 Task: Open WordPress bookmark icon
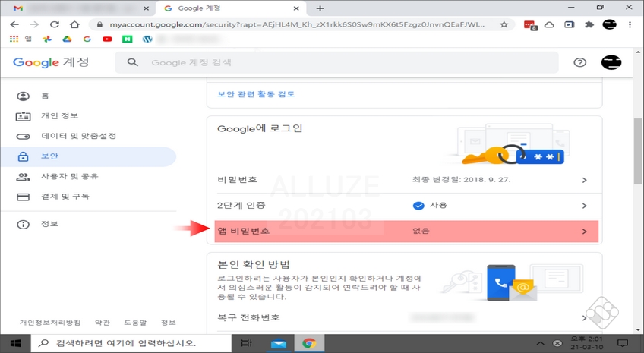tap(147, 39)
